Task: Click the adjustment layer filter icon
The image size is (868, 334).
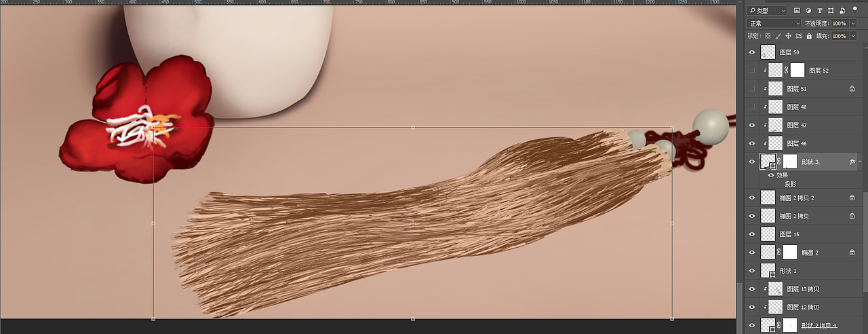Action: [808, 11]
